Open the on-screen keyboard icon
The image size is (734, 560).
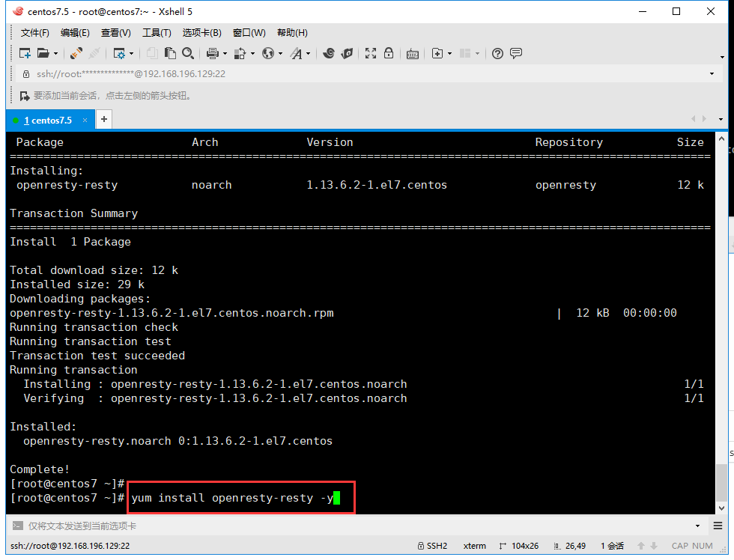click(x=412, y=53)
